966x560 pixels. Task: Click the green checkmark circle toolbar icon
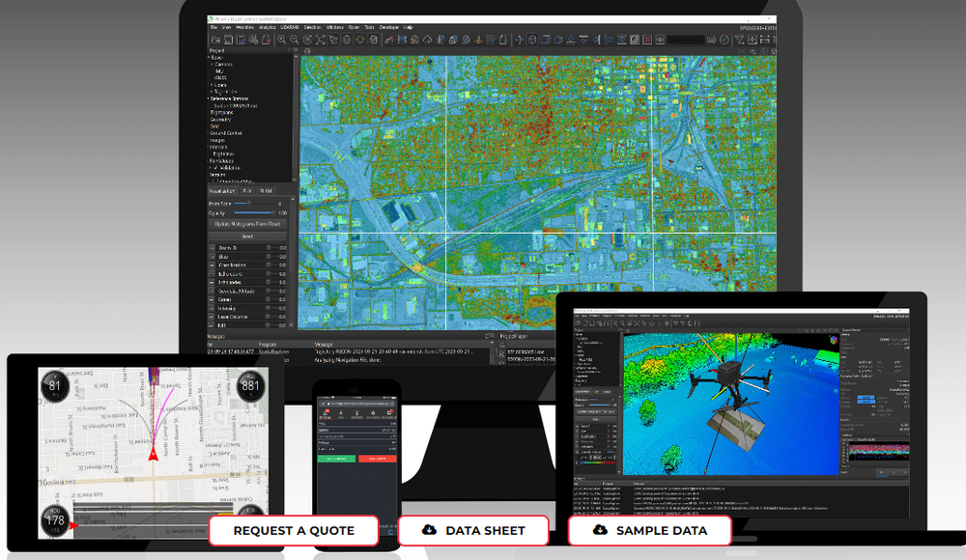point(724,40)
